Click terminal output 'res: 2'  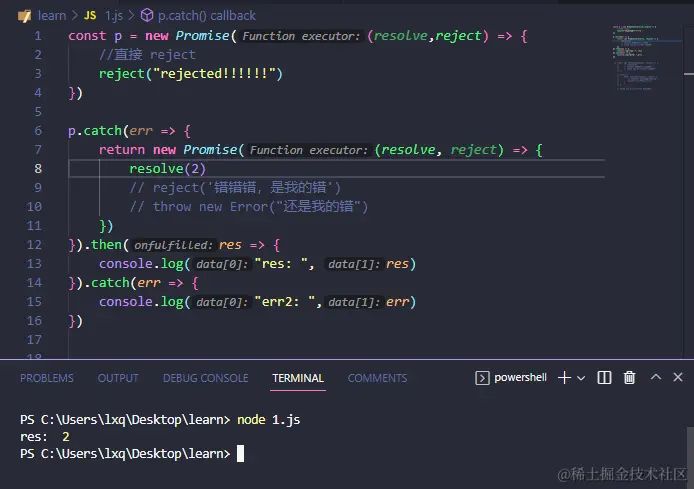45,437
